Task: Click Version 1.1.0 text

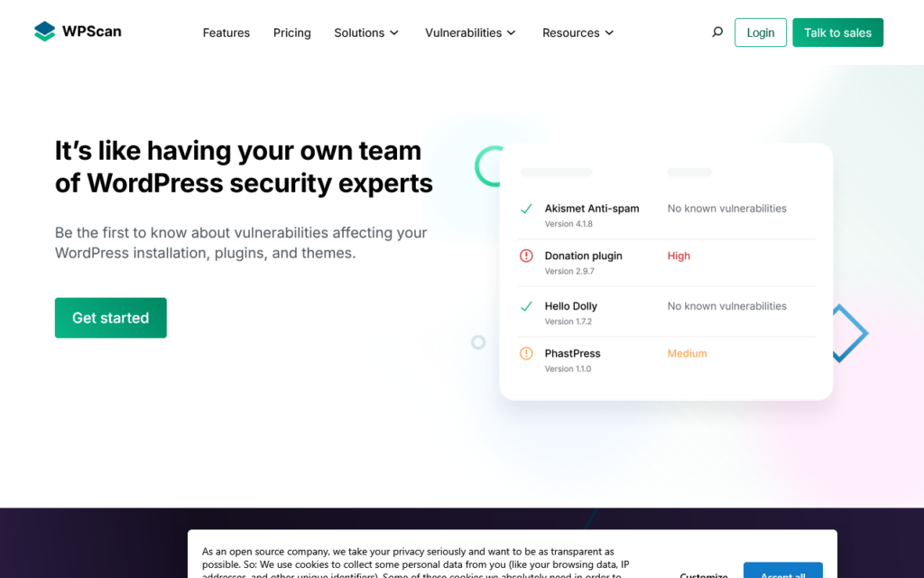Action: [x=568, y=369]
